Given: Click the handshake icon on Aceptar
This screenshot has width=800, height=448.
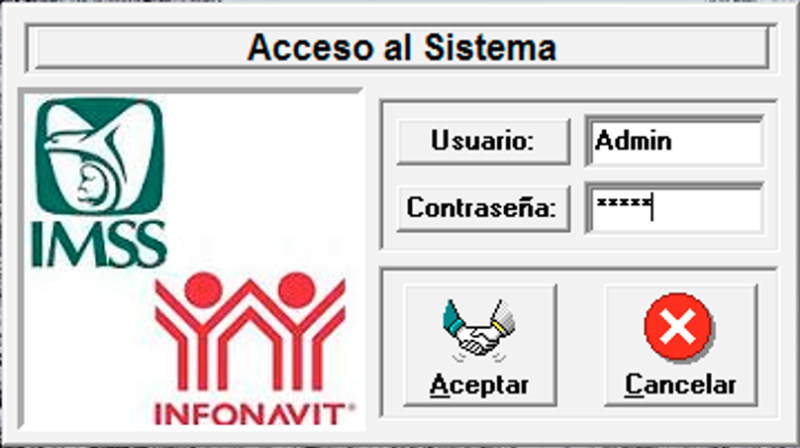Looking at the screenshot, I should click(479, 330).
